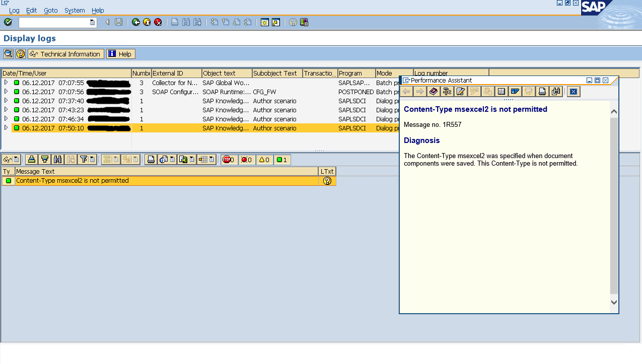Click the Print icon in Performance Assistant toolbar
This screenshot has height=364, width=642.
(x=542, y=91)
